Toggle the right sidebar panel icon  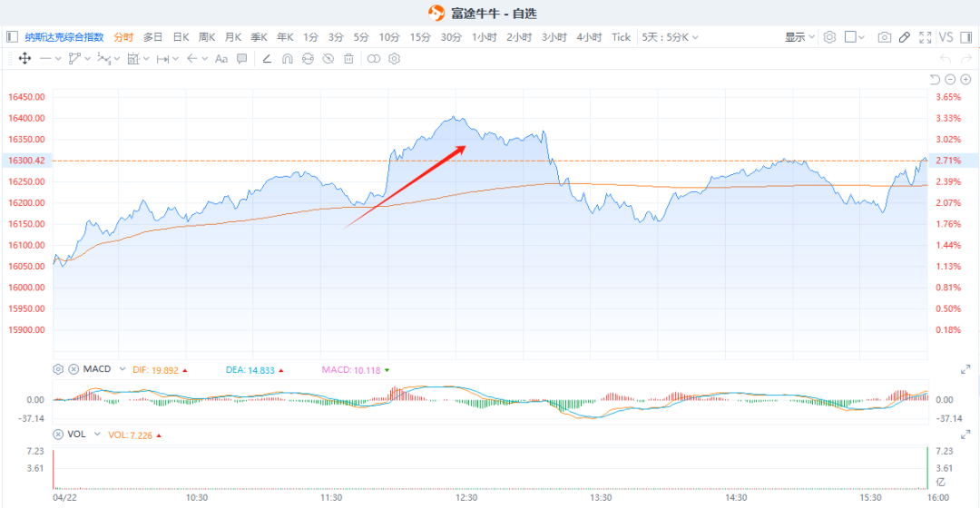coord(965,37)
